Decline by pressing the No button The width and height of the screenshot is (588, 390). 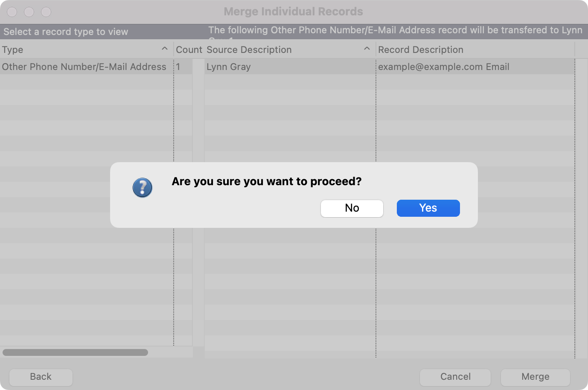pos(352,208)
